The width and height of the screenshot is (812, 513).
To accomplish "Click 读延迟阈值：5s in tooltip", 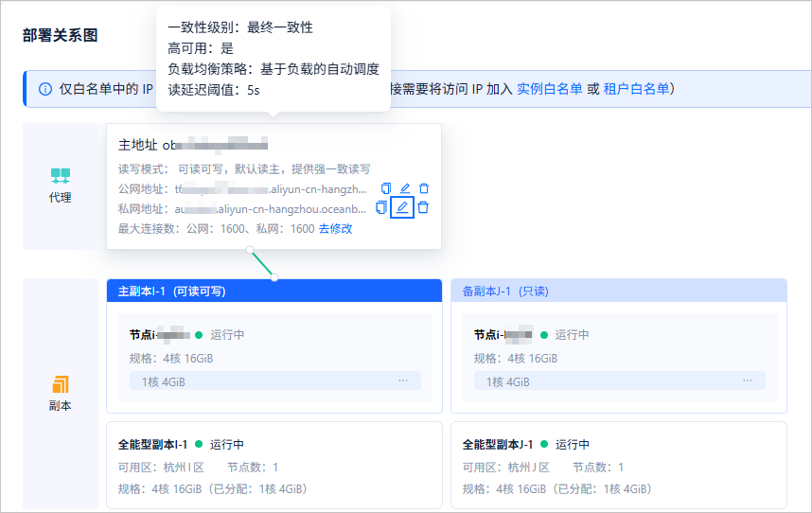I will pos(213,90).
